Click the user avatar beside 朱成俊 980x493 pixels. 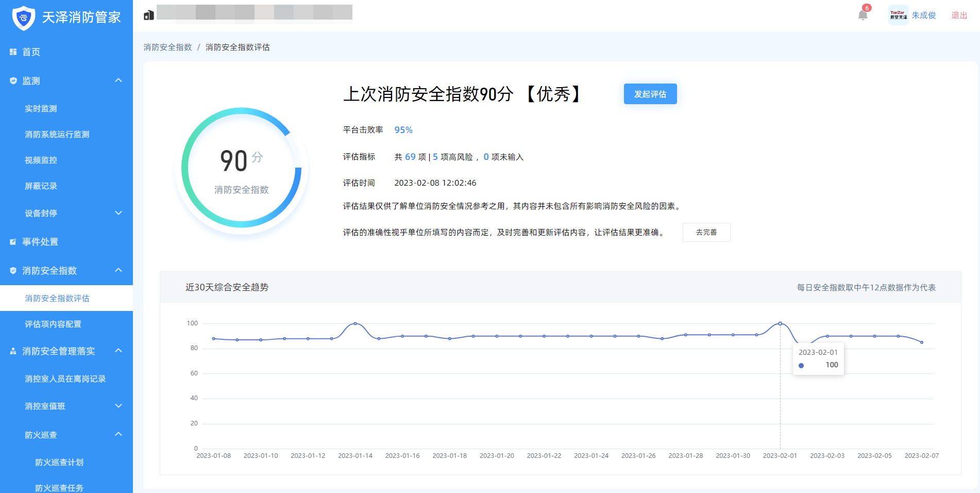click(898, 15)
